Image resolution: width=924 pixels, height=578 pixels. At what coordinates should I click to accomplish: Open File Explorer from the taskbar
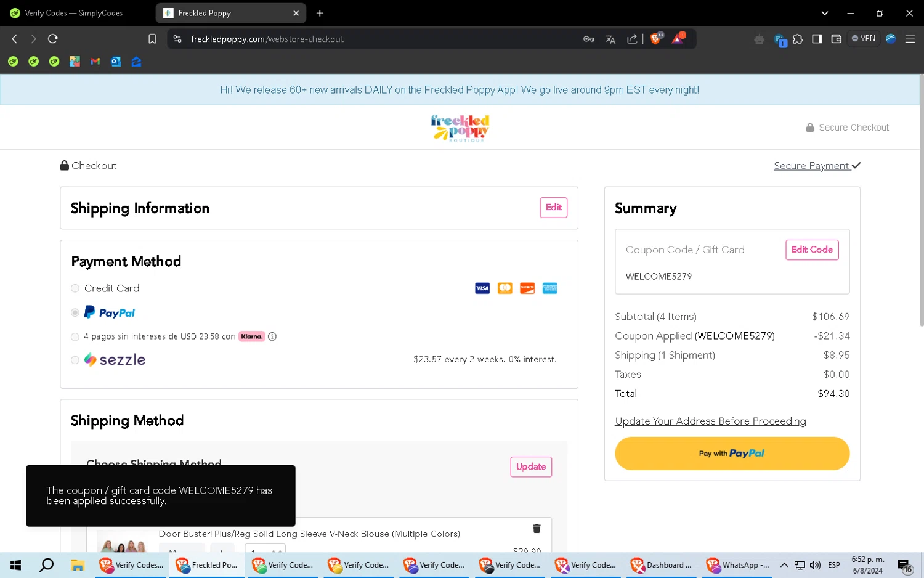pos(77,565)
